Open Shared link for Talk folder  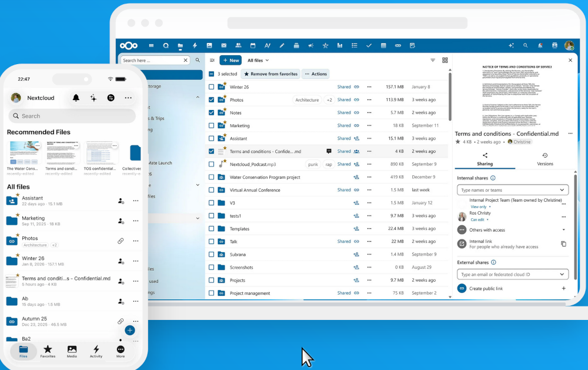coord(348,242)
